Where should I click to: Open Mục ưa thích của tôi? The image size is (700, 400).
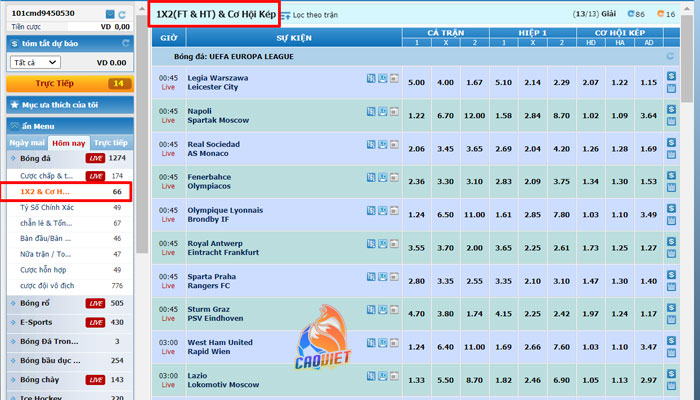(x=70, y=105)
